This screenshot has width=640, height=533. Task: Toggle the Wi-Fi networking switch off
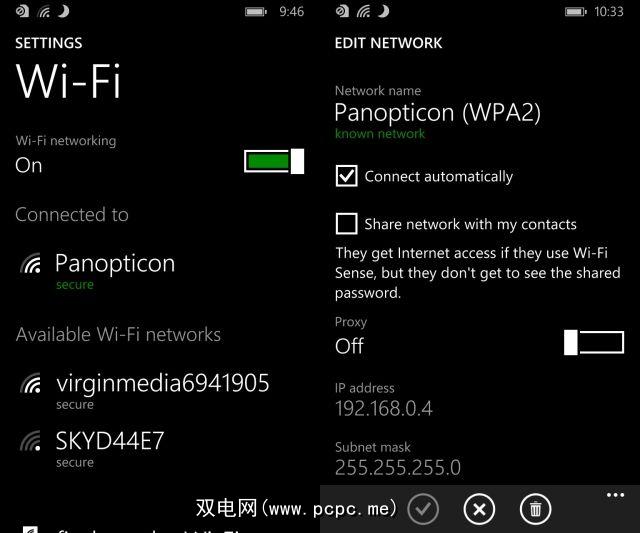[274, 161]
